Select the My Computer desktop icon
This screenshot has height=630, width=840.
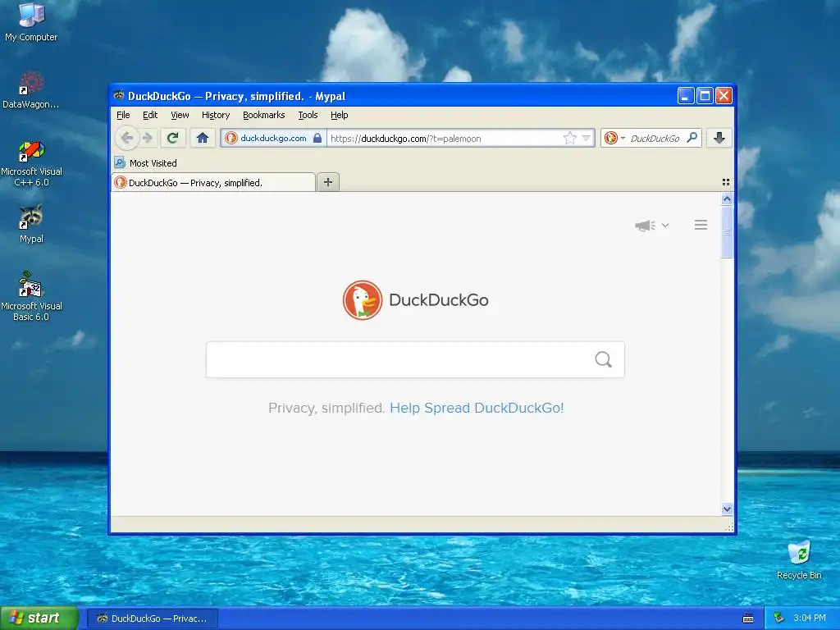click(31, 22)
